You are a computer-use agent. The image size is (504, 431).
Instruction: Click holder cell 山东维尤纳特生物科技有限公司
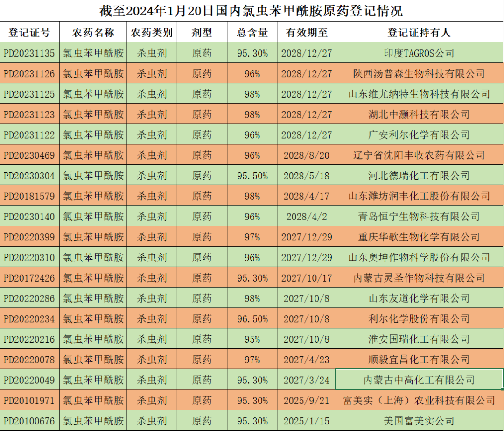(x=419, y=93)
